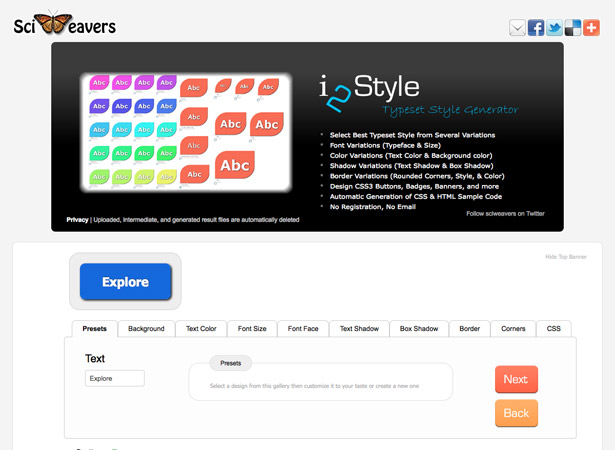This screenshot has width=615, height=450.
Task: Click the Delicious bookmark icon
Action: tap(573, 28)
